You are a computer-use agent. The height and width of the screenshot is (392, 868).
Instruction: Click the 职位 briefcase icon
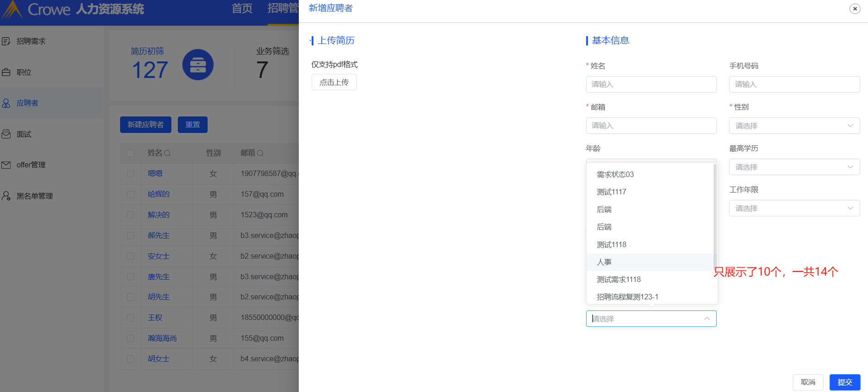click(x=6, y=72)
